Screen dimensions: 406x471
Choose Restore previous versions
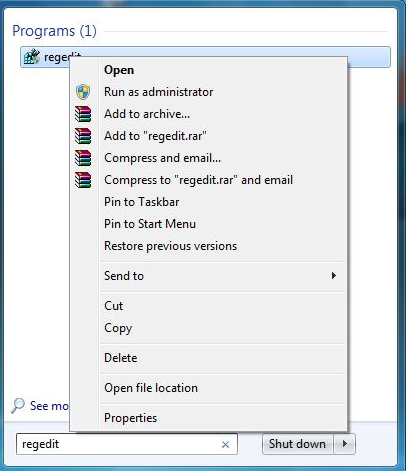[x=208, y=246]
